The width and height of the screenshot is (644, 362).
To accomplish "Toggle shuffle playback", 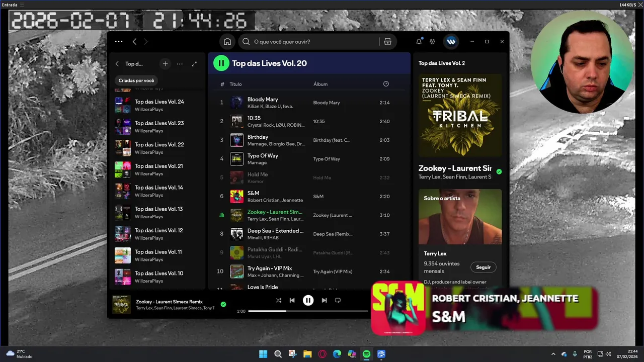I will click(278, 300).
